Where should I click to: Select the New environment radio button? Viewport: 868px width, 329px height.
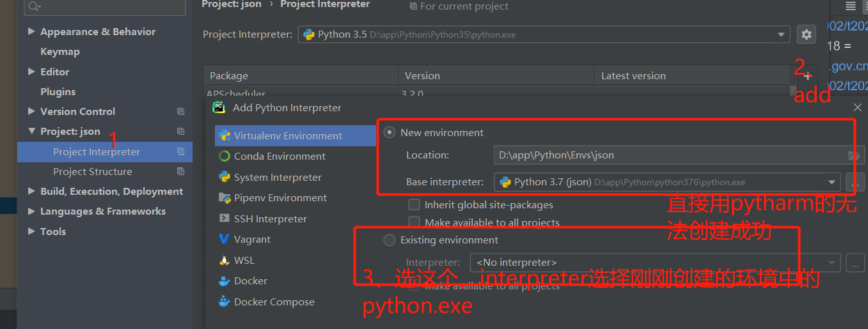pyautogui.click(x=389, y=132)
